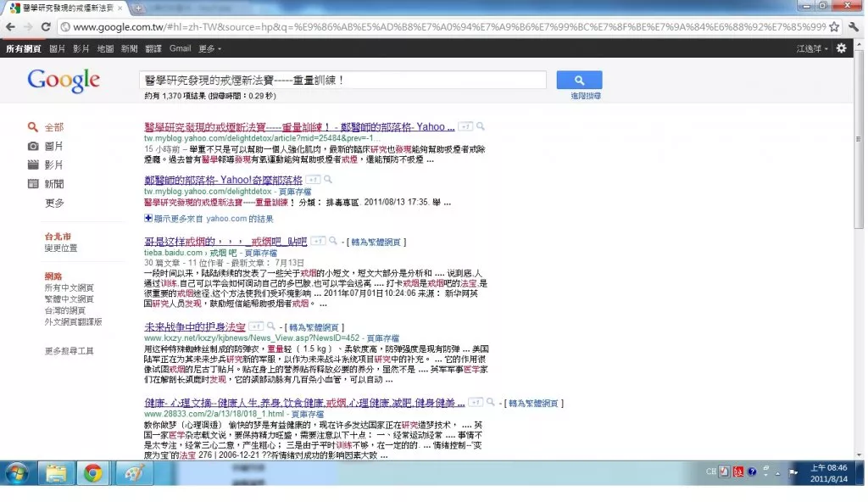
Task: Expand the 更多 dropdown in the top bar
Action: click(x=210, y=49)
